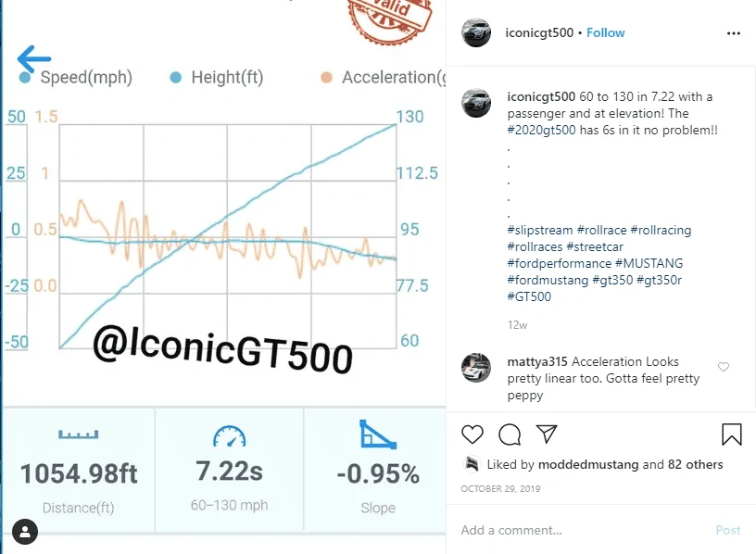Open mattya315 profile avatar

476,368
